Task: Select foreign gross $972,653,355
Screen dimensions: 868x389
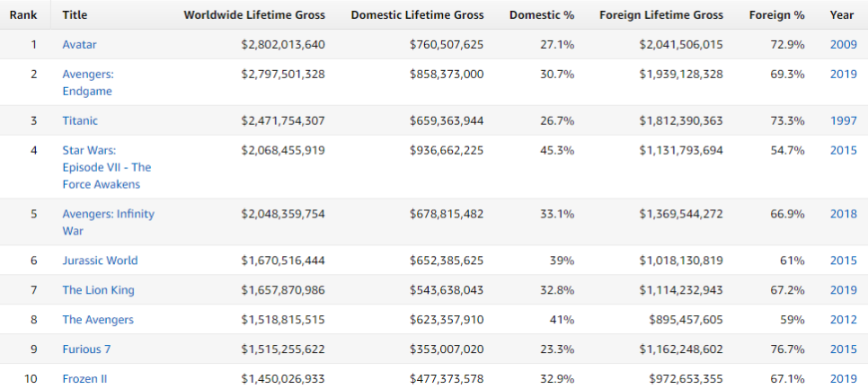Action: click(686, 379)
